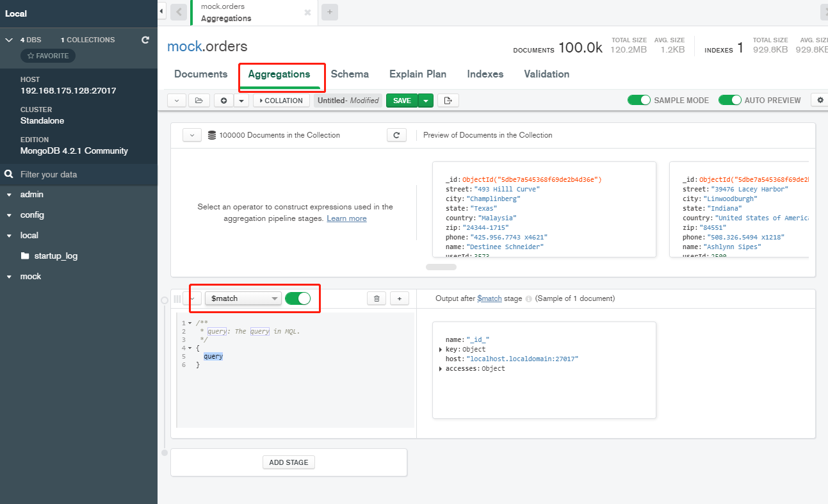Click the "Ashlynn Sipes" name value
This screenshot has width=828, height=504.
[732, 247]
